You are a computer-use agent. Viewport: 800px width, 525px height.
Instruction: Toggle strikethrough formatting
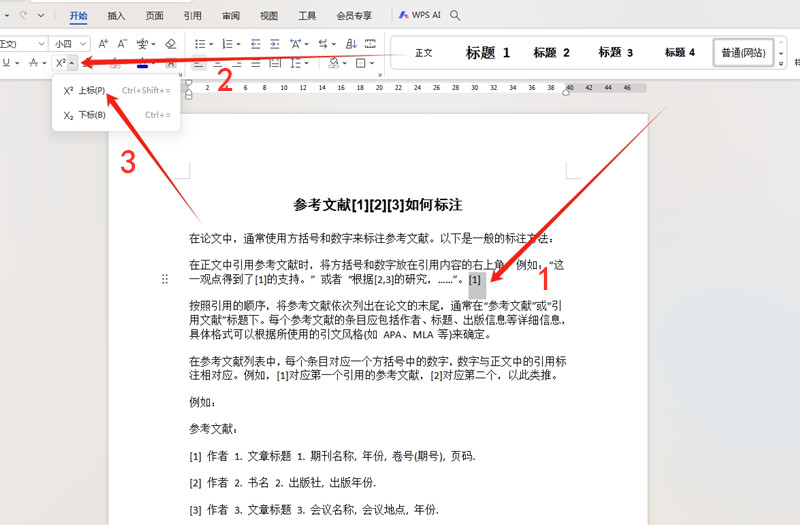coord(34,63)
